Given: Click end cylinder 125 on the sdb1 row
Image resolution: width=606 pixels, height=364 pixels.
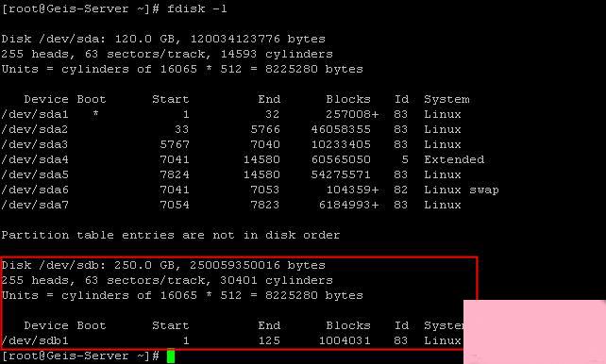Looking at the screenshot, I should point(269,340).
